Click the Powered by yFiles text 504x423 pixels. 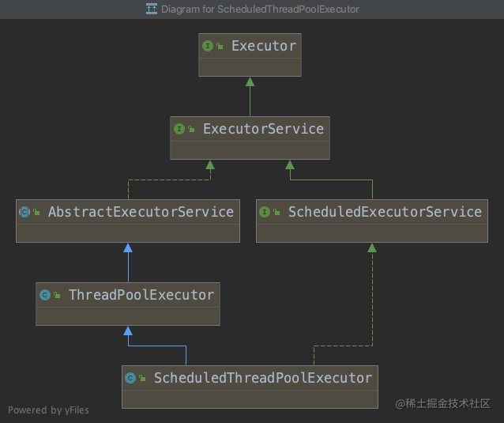click(x=48, y=410)
